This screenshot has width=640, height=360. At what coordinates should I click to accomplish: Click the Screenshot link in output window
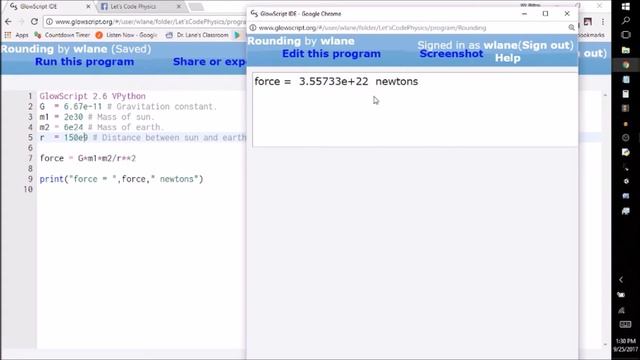click(451, 54)
